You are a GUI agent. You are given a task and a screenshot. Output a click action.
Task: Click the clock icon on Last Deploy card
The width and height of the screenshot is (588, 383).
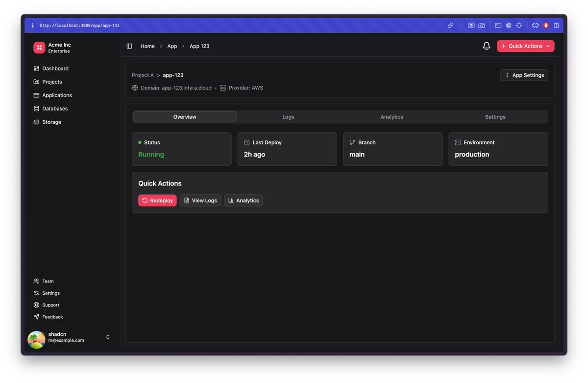pyautogui.click(x=247, y=142)
